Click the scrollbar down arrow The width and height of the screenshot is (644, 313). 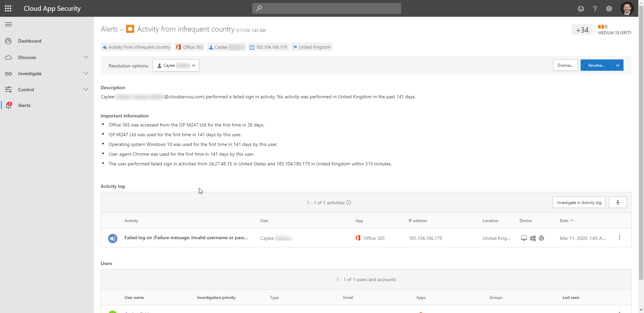click(x=641, y=310)
